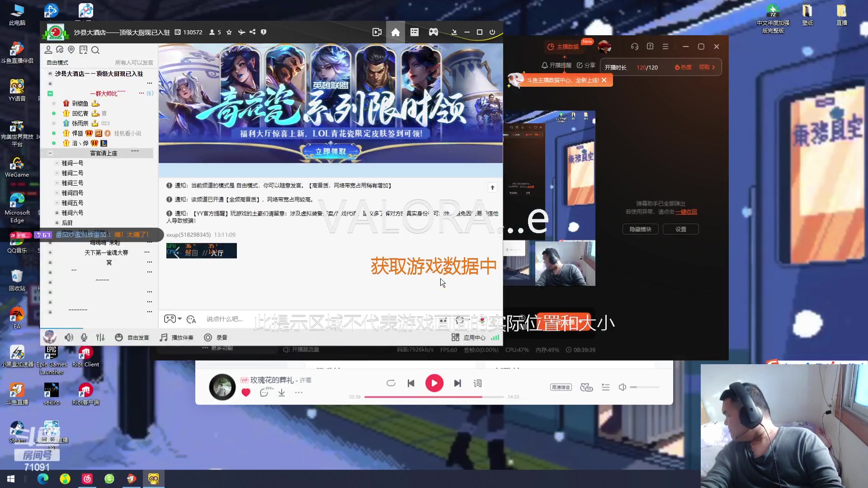Screen dimensions: 868x488
Task: Join sub-channel 雅间三号
Action: point(72,183)
